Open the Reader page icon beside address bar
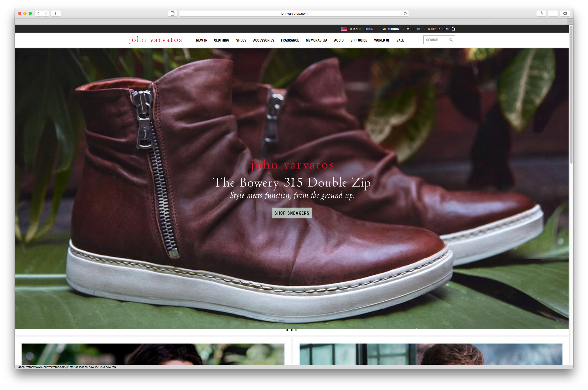Image resolution: width=588 pixels, height=390 pixels. tap(173, 13)
